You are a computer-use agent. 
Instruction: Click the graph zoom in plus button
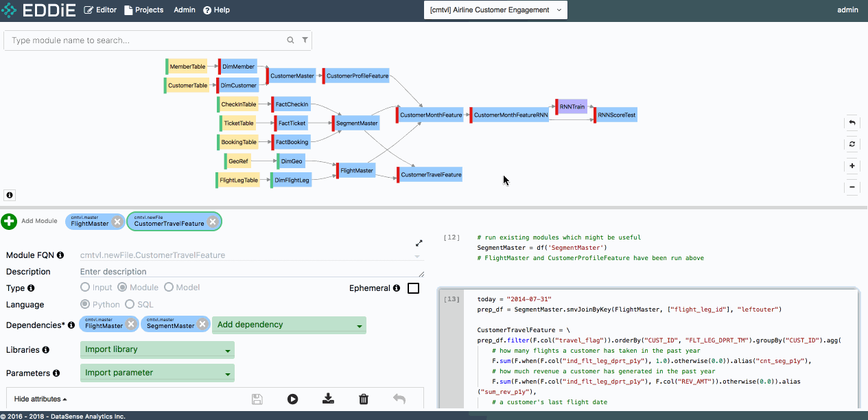tap(852, 166)
